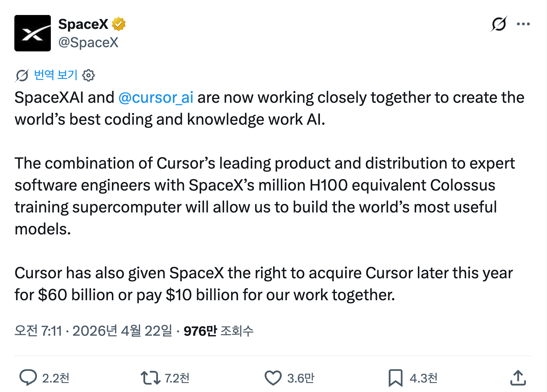Click the Grok icon beside 번역 보기
547x392 pixels.
tap(22, 75)
